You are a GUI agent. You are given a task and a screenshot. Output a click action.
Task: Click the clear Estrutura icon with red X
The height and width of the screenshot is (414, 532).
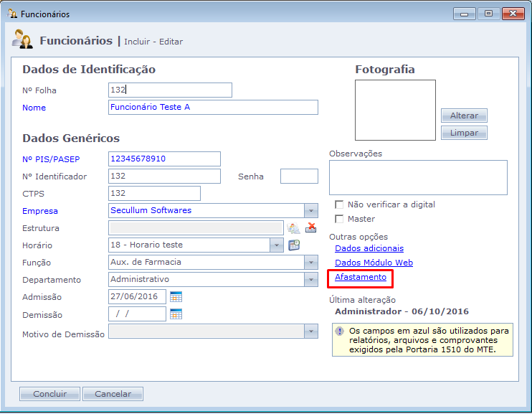coord(311,228)
